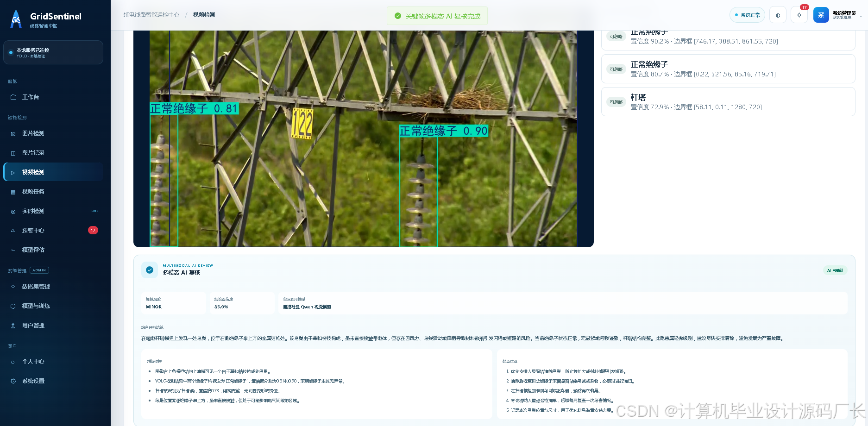Click the 个人中心 circle icon
The image size is (868, 426).
13,362
